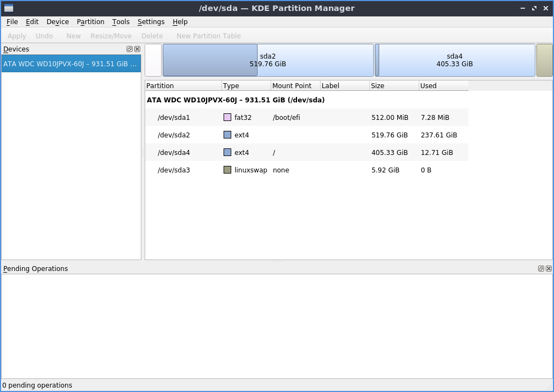This screenshot has height=392, width=554.
Task: Float the Devices panel
Action: (129, 49)
